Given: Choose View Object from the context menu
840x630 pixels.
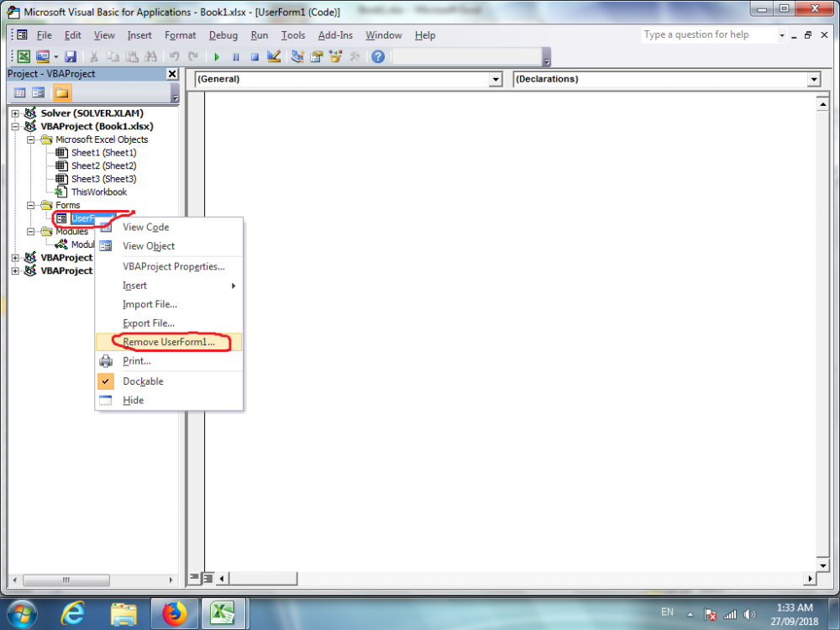Looking at the screenshot, I should tap(169, 246).
